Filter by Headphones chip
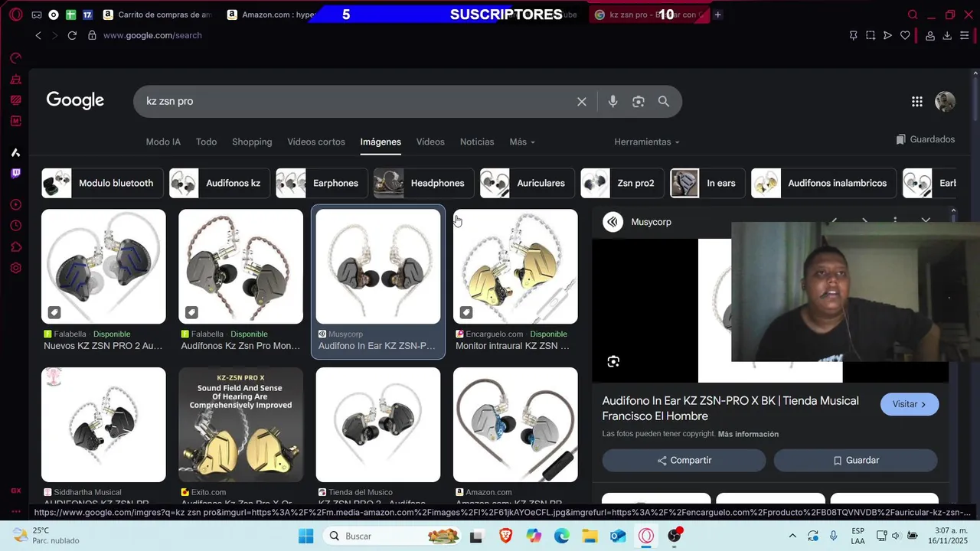Screen dimensions: 980x551 [x=423, y=183]
